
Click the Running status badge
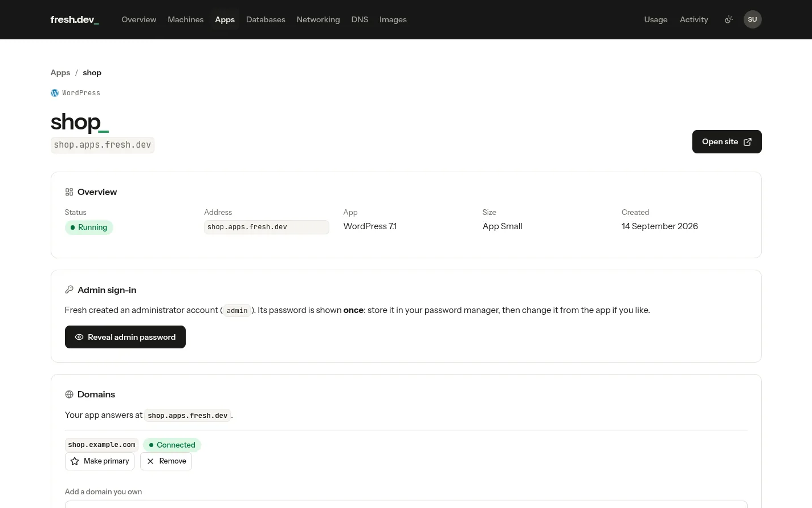(89, 227)
